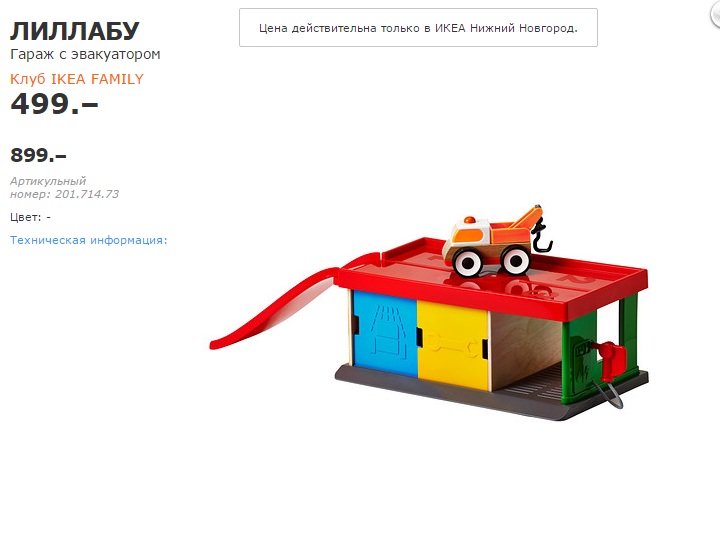The width and height of the screenshot is (720, 550).
Task: Click the curved red ramp
Action: (x=276, y=305)
